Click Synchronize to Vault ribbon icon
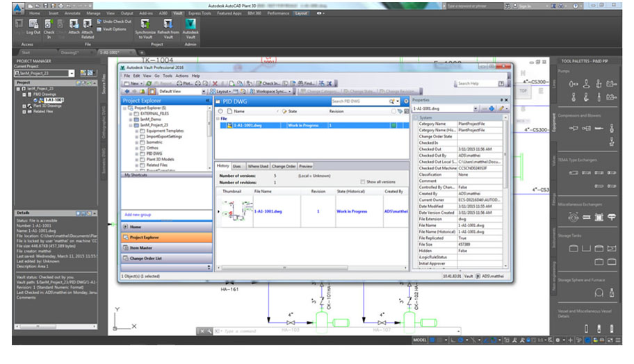This screenshot has width=634, height=364. pyautogui.click(x=145, y=24)
